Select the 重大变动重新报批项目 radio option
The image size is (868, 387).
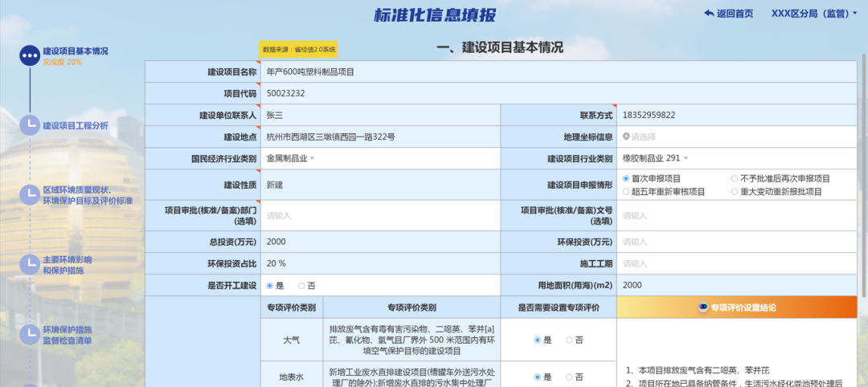735,192
